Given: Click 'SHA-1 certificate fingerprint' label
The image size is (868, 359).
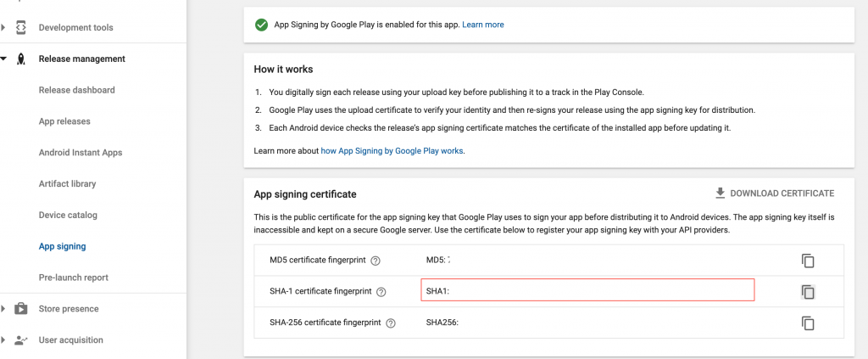Looking at the screenshot, I should pyautogui.click(x=320, y=291).
